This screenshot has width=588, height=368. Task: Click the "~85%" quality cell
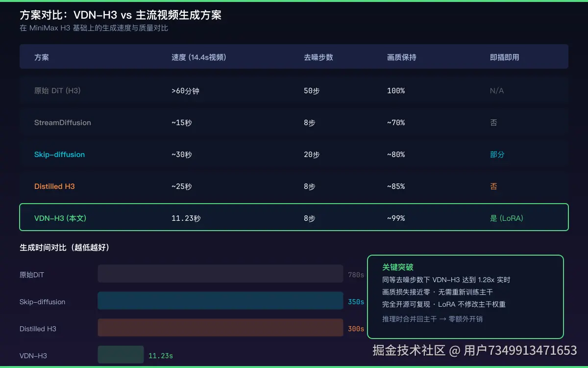tap(396, 186)
